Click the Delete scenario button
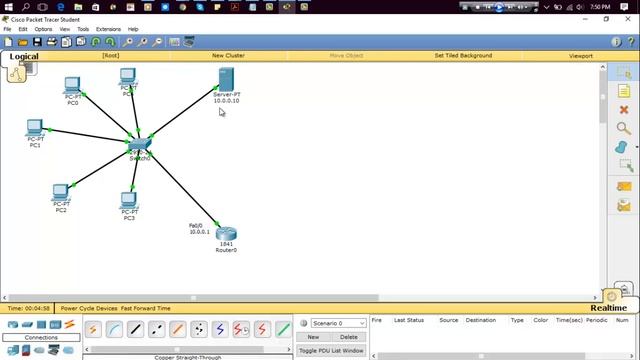The image size is (640, 360). pos(349,337)
